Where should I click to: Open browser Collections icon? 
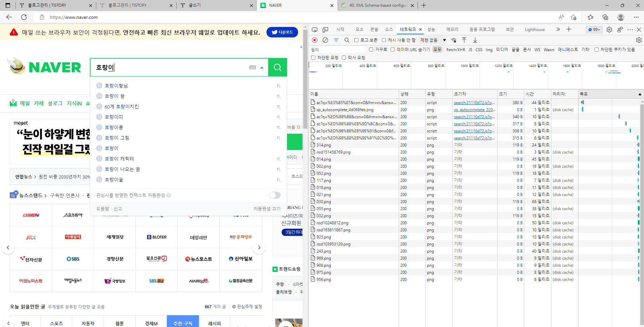[605, 17]
